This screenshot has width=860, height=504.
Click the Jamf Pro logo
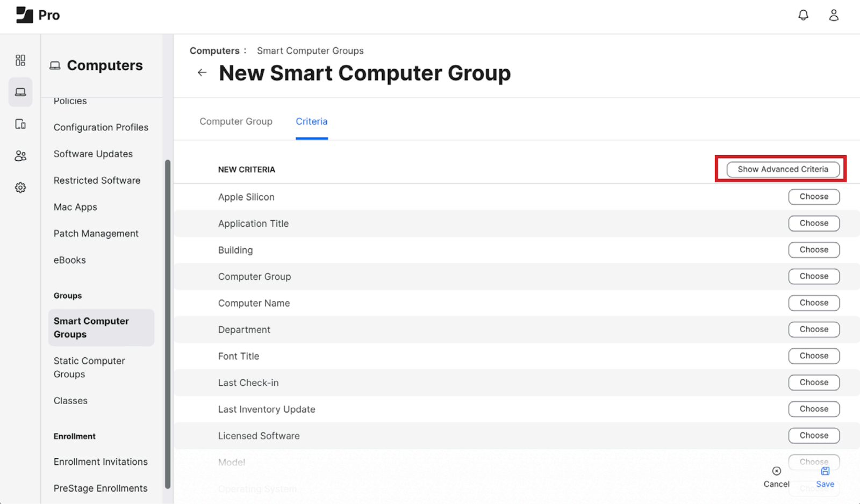coord(38,15)
